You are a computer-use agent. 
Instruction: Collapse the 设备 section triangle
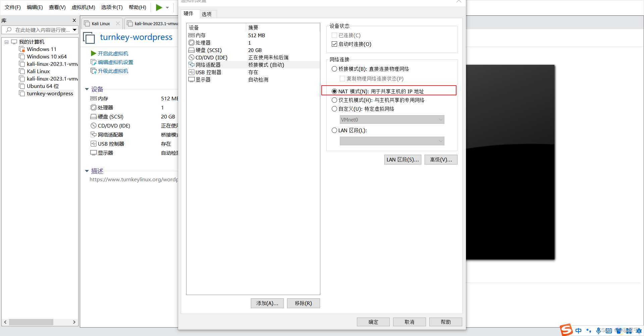click(87, 89)
